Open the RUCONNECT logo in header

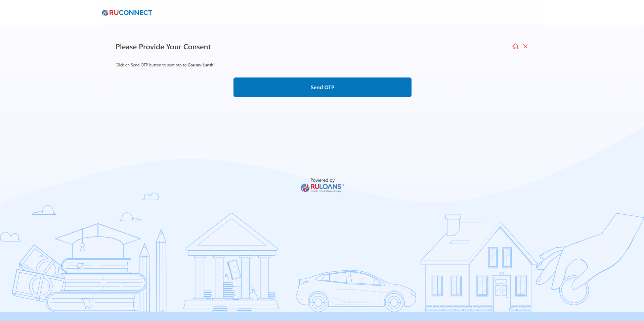point(127,13)
